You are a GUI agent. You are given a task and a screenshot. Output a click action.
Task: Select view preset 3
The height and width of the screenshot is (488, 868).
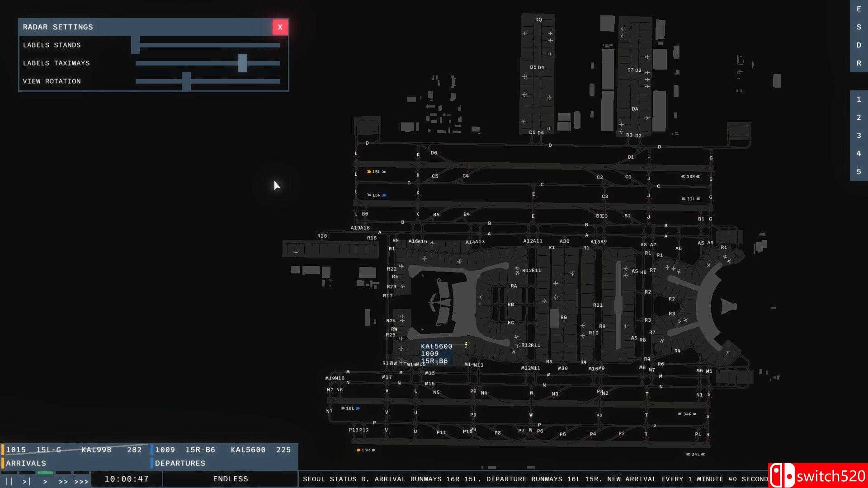click(859, 136)
